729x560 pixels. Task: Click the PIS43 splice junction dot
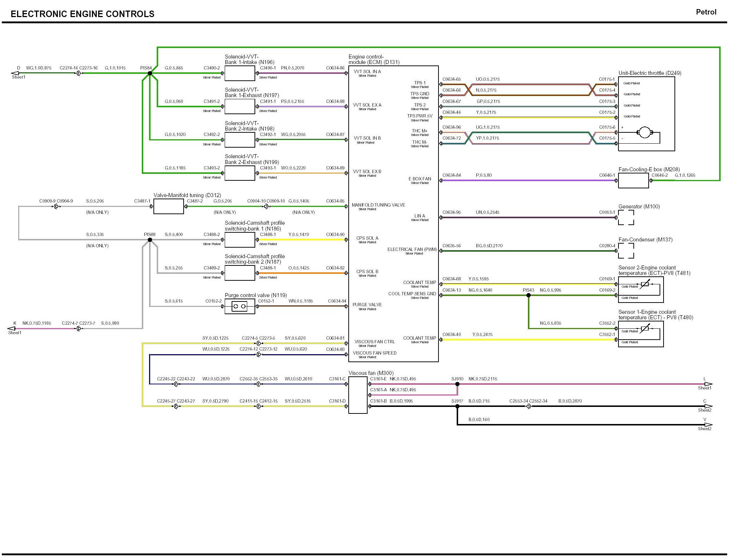529,295
